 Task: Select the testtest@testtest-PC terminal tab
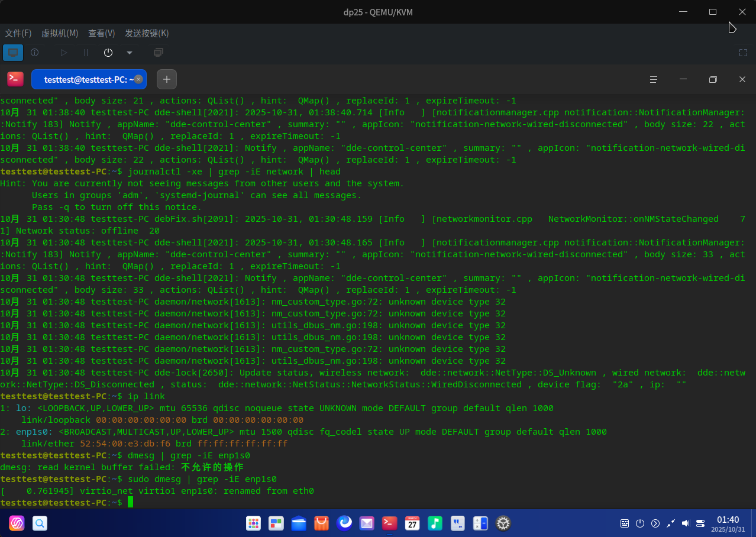[x=89, y=79]
